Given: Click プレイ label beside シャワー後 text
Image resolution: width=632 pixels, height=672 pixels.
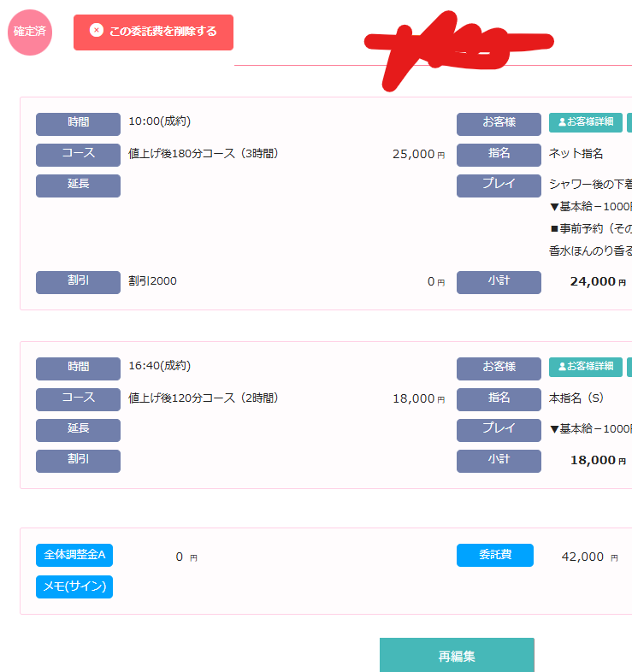Looking at the screenshot, I should [x=499, y=186].
